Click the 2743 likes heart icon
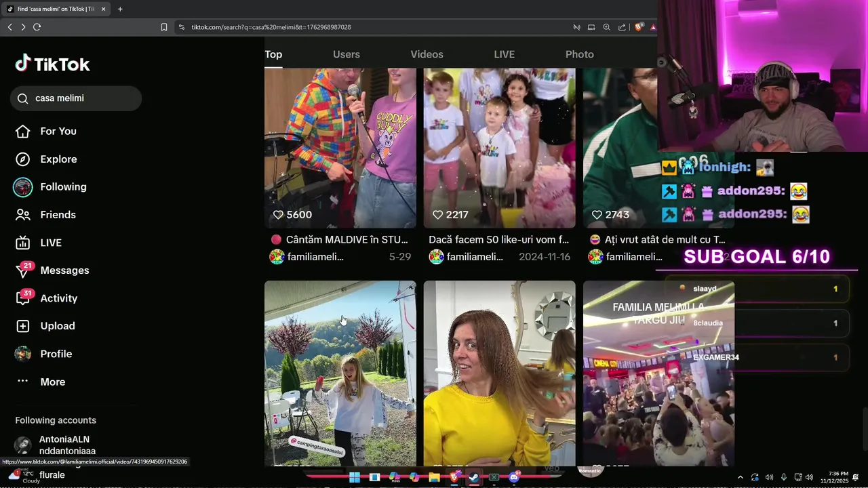This screenshot has height=488, width=868. [x=597, y=215]
